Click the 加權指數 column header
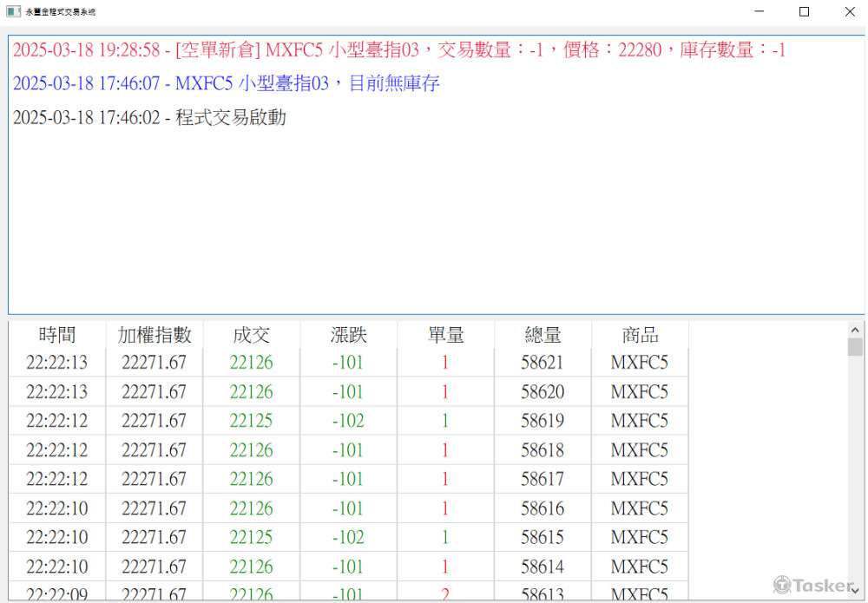Image resolution: width=868 pixels, height=603 pixels. (155, 335)
